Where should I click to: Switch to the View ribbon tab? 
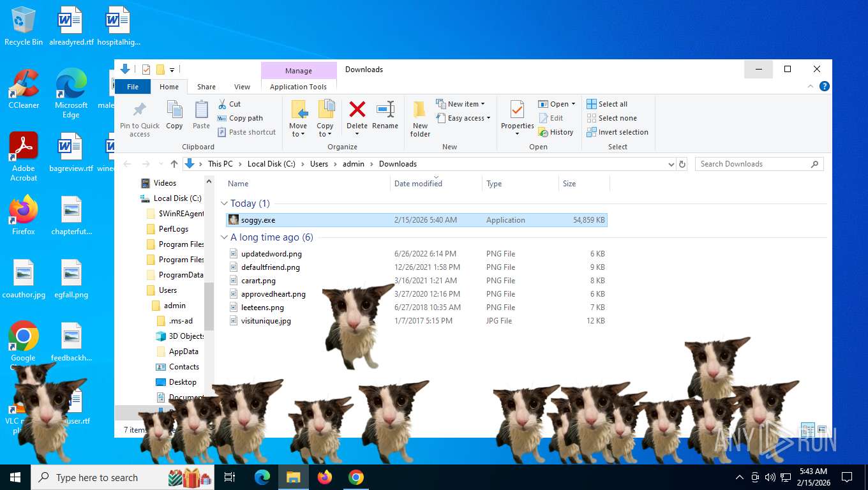click(x=242, y=87)
